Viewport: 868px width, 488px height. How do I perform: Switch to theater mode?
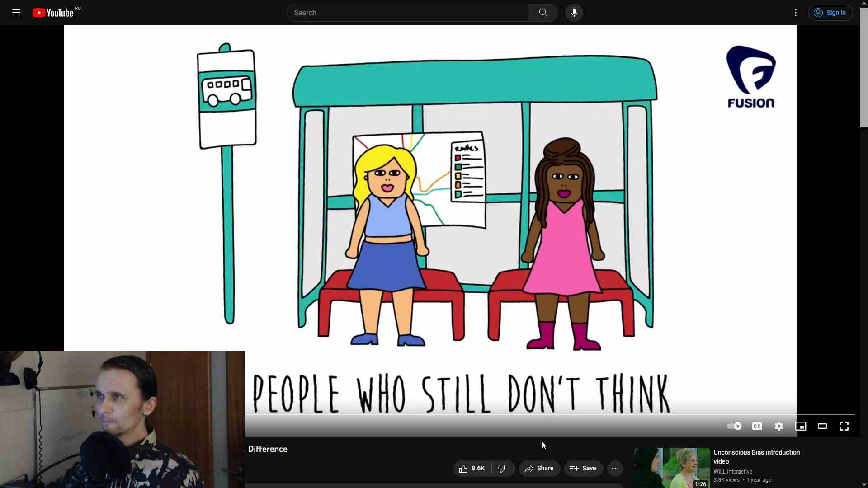[x=822, y=426]
